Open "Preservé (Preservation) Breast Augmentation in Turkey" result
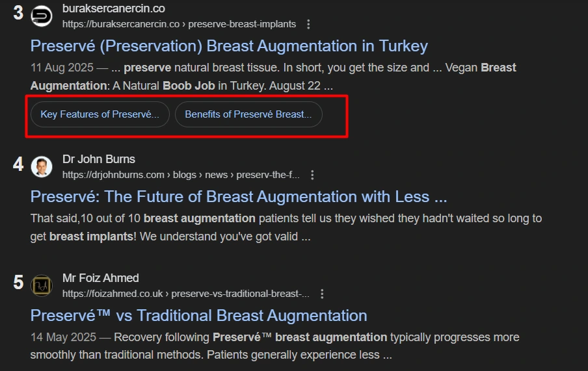This screenshot has width=588, height=371. pos(229,46)
